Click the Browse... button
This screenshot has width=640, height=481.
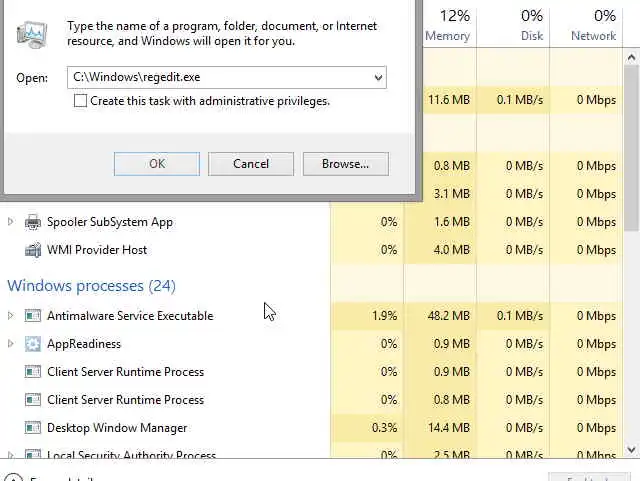(x=345, y=164)
